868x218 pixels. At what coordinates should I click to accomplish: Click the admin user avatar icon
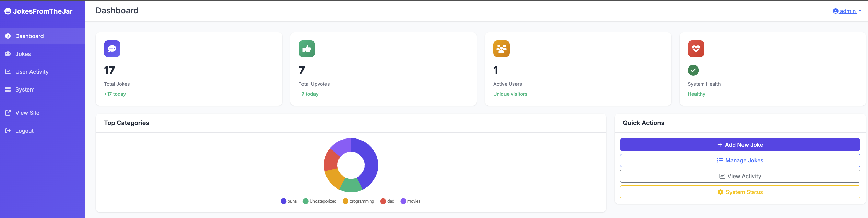coord(835,11)
